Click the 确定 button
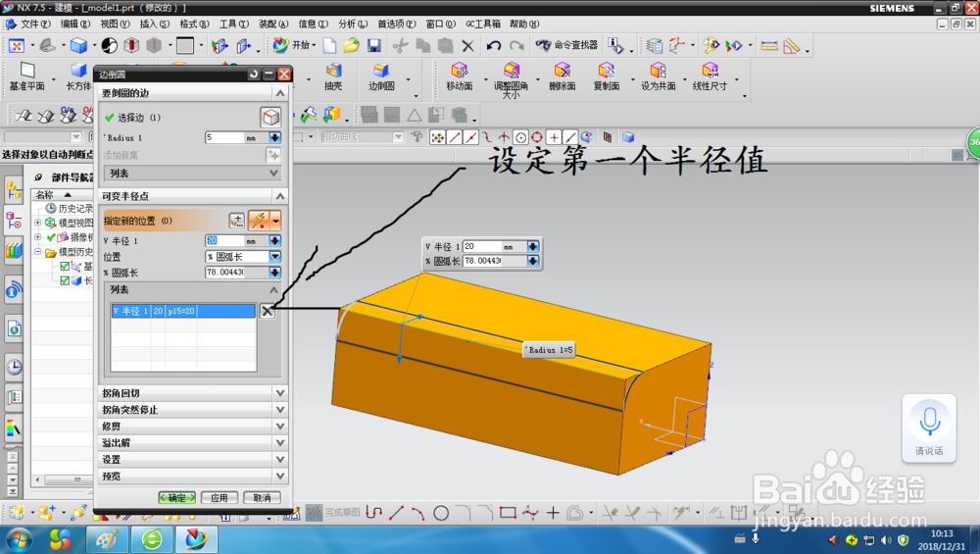Screen dimensions: 980x554 [176, 498]
